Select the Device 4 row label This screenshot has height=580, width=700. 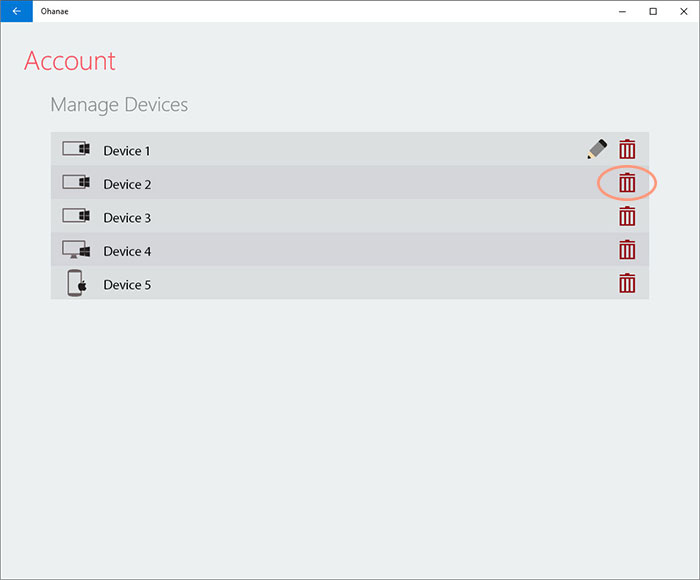127,251
